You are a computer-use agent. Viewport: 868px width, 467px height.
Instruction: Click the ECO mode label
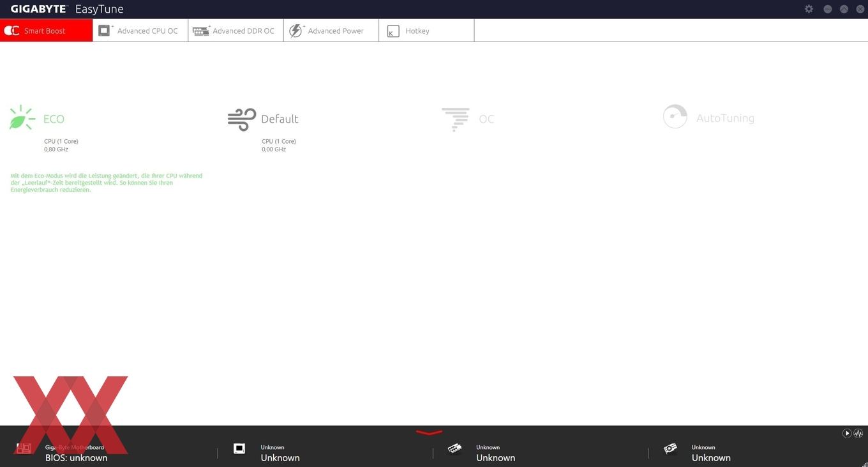point(54,119)
